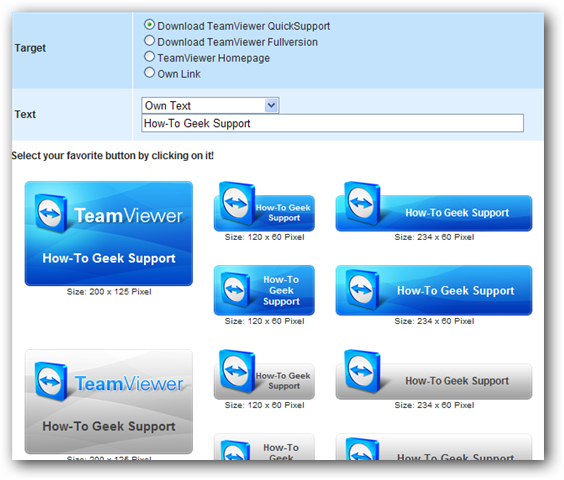
Task: Click the TeamViewer logo icon in large blue button
Action: point(51,213)
